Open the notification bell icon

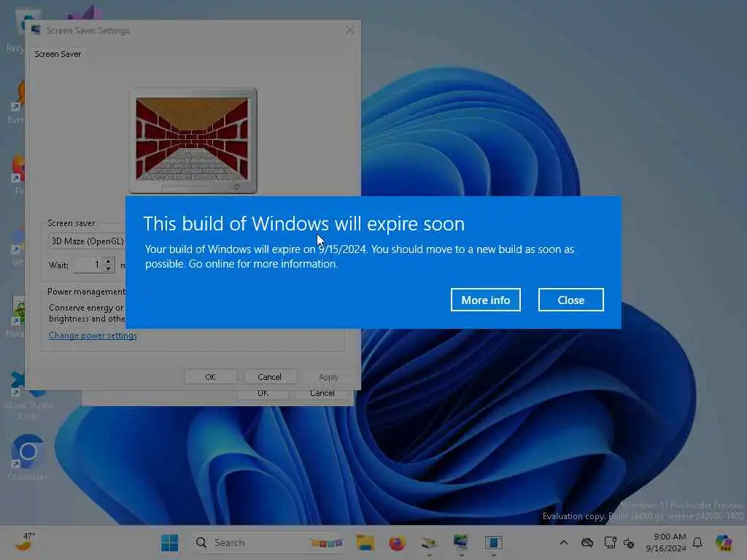[x=697, y=542]
